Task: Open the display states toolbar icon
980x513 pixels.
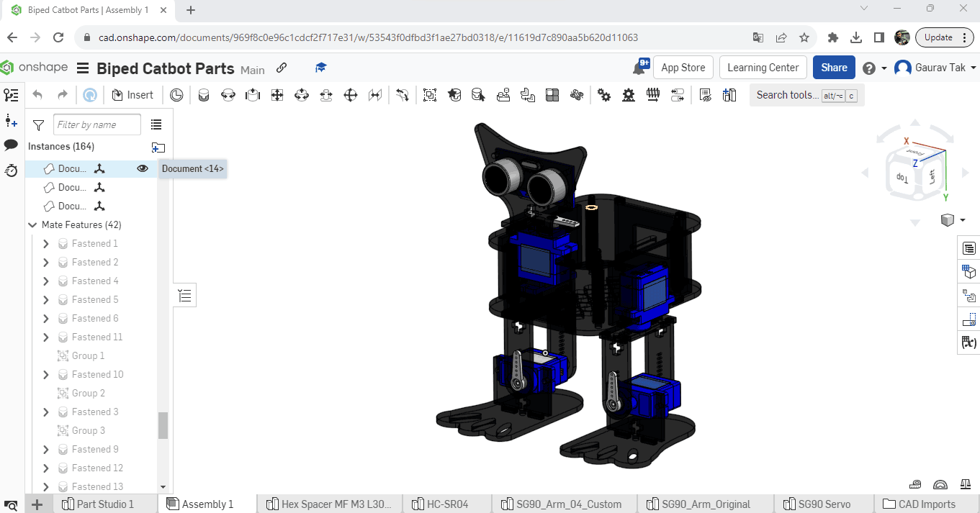Action: point(706,95)
